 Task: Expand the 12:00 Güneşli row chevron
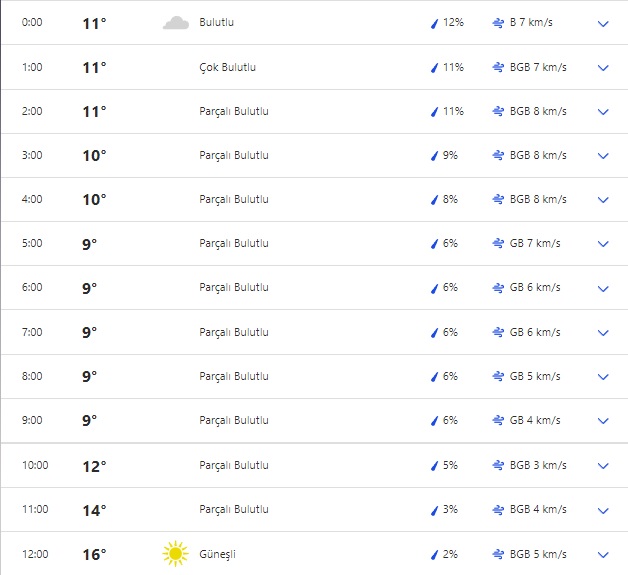tap(602, 554)
